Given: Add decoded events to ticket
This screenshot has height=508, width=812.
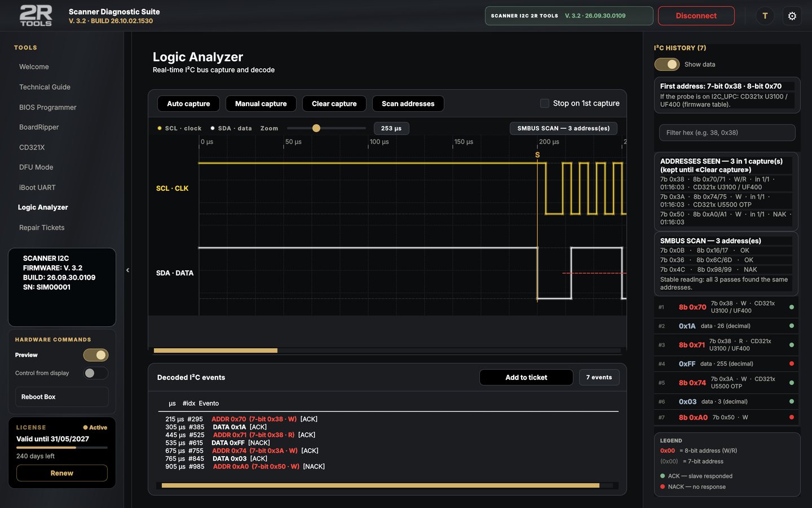Looking at the screenshot, I should coord(526,378).
